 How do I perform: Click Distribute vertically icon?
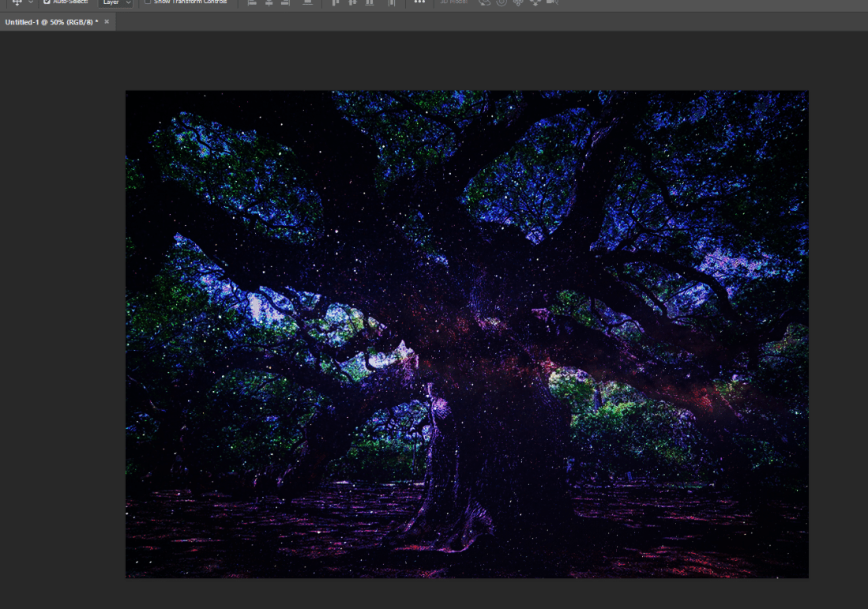(307, 3)
